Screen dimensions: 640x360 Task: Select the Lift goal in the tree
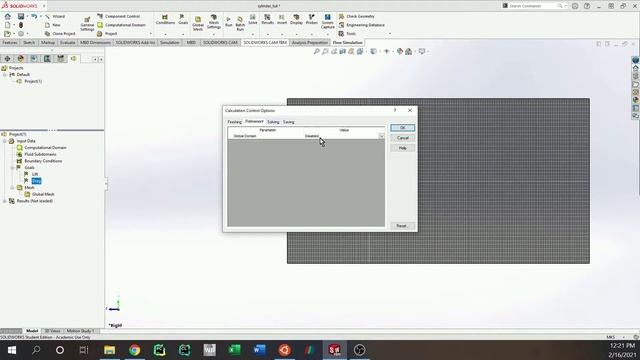click(x=35, y=174)
